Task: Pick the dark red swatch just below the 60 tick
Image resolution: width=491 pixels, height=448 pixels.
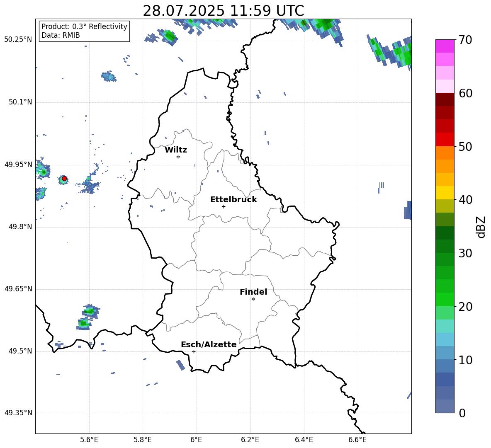Action: tap(445, 99)
